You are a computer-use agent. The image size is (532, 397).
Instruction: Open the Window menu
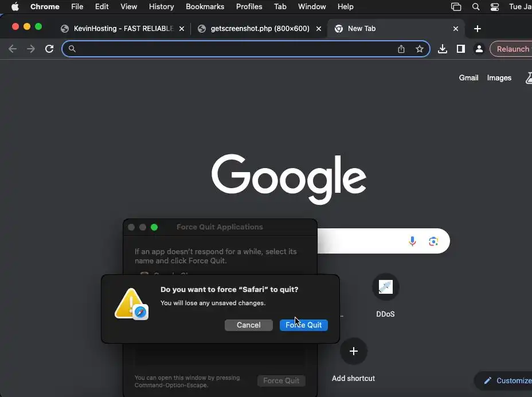click(x=312, y=6)
